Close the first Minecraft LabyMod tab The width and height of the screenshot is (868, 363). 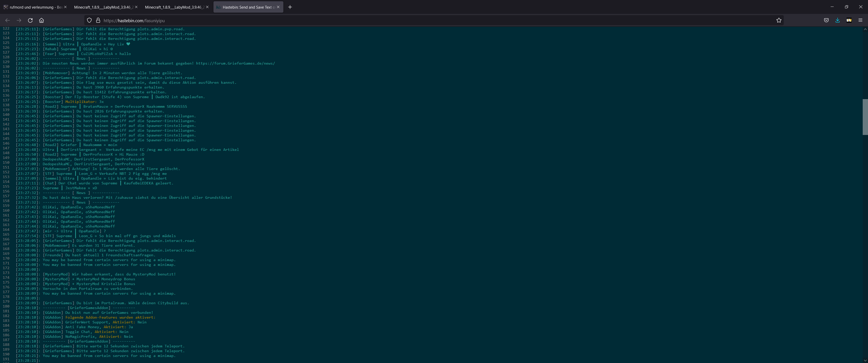136,7
